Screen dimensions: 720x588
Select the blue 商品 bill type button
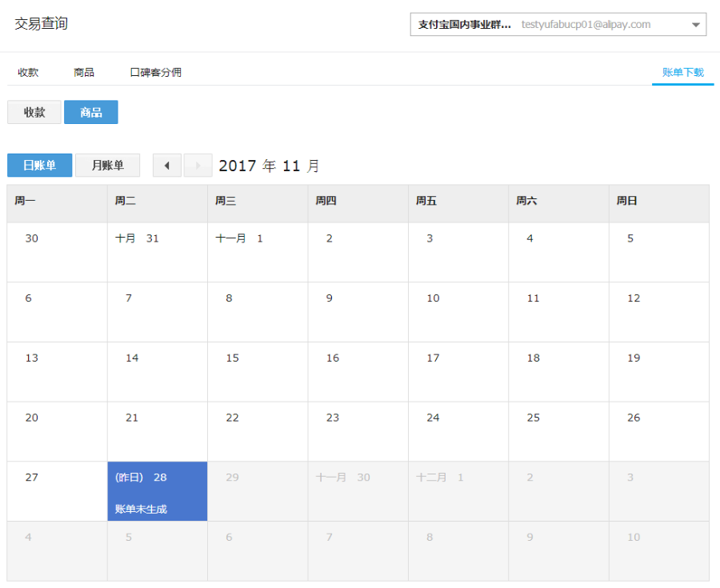click(91, 112)
